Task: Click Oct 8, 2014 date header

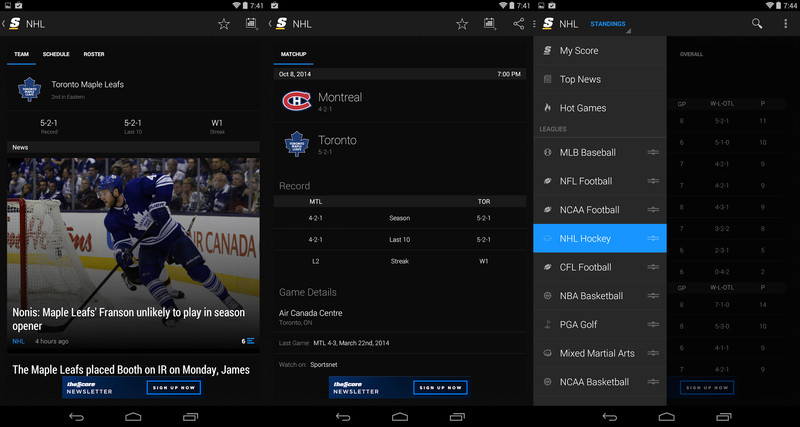Action: pos(295,74)
